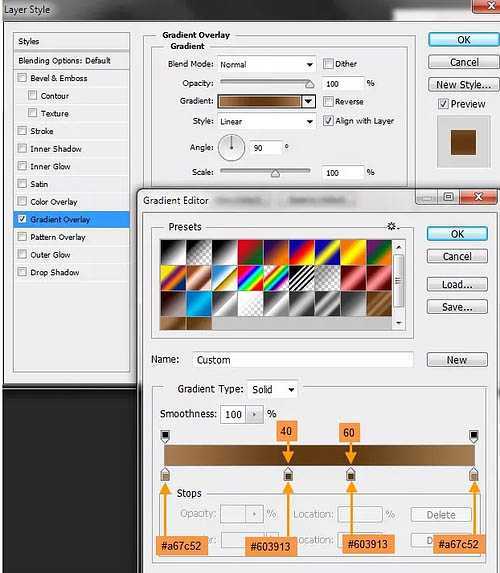The height and width of the screenshot is (573, 500).
Task: Toggle the Preview checkbox
Action: click(443, 104)
